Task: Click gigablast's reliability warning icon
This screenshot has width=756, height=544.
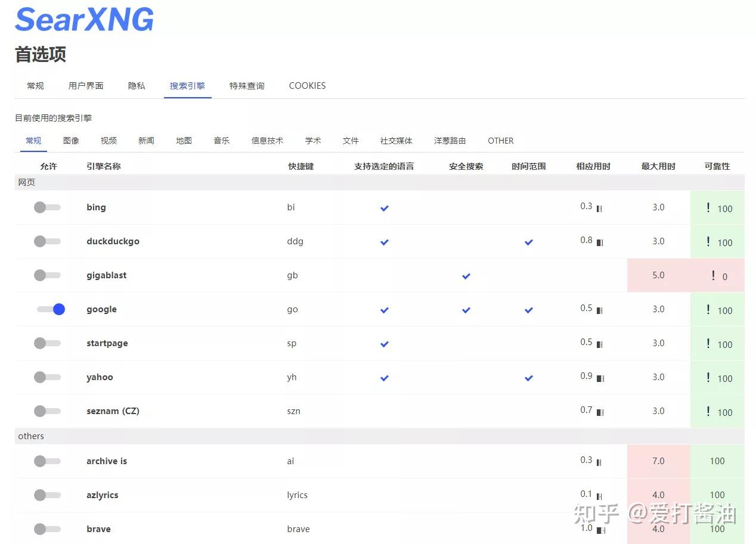Action: tap(713, 275)
